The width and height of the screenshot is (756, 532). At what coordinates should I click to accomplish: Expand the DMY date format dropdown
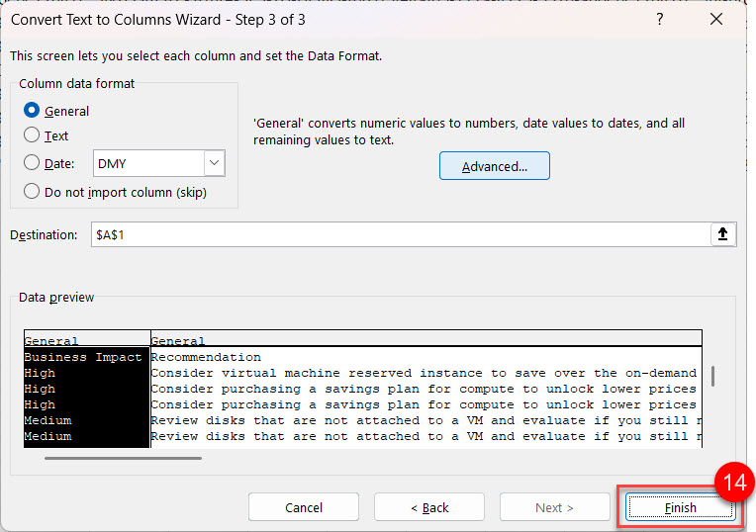(x=214, y=163)
